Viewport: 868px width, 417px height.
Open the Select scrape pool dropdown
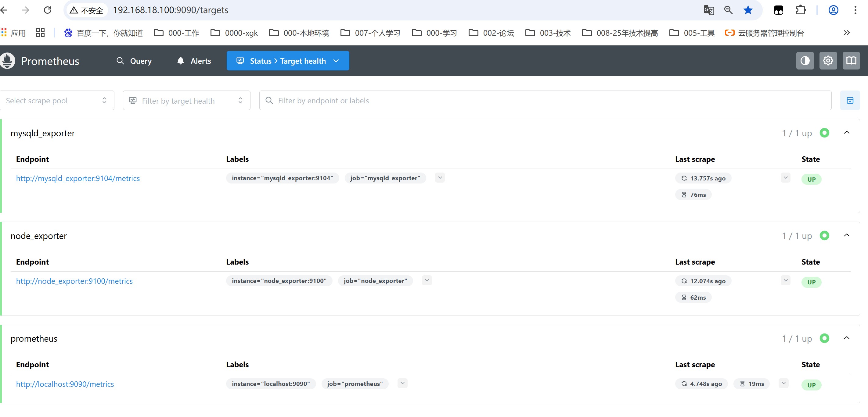(57, 100)
